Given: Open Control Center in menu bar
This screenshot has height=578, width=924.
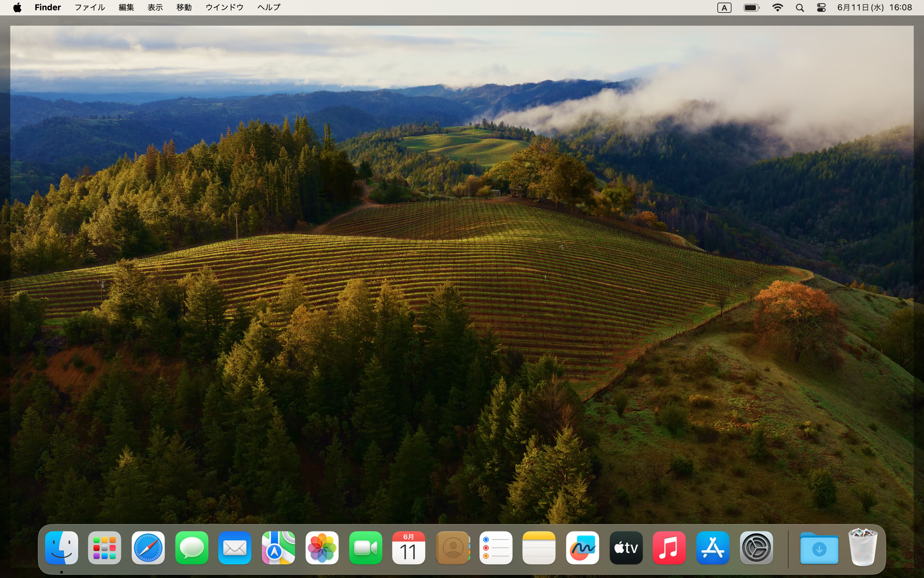Looking at the screenshot, I should click(821, 8).
